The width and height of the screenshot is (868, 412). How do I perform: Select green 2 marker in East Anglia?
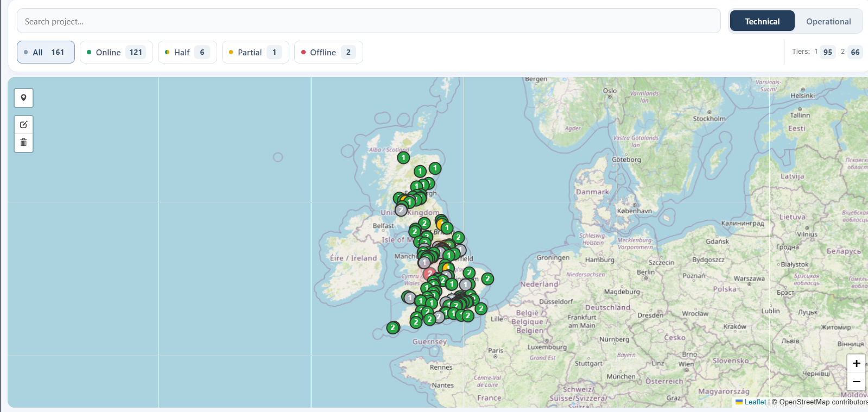487,279
